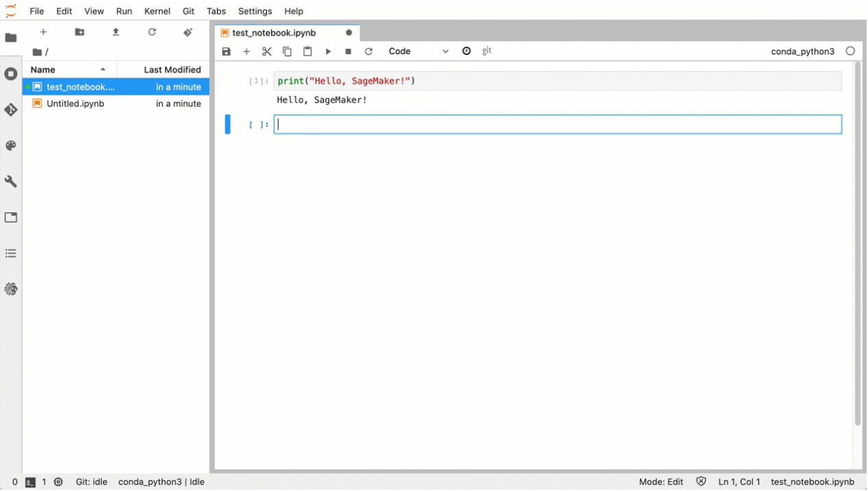
Task: Run the selected cell
Action: [x=328, y=51]
